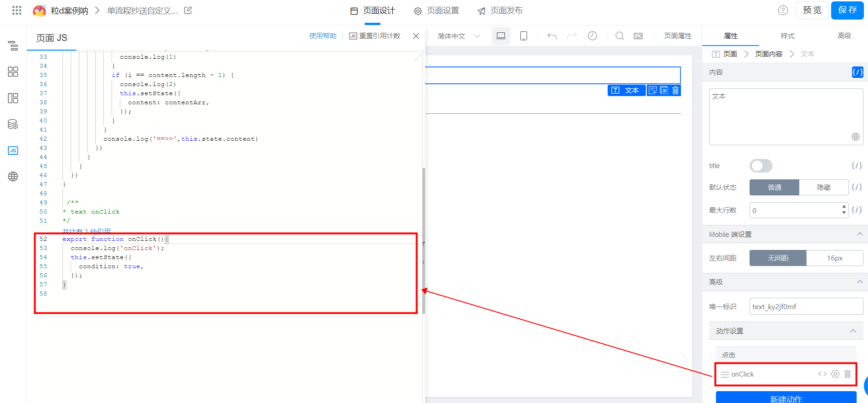Click 页面属性 button
This screenshot has height=403, width=868.
pyautogui.click(x=678, y=36)
